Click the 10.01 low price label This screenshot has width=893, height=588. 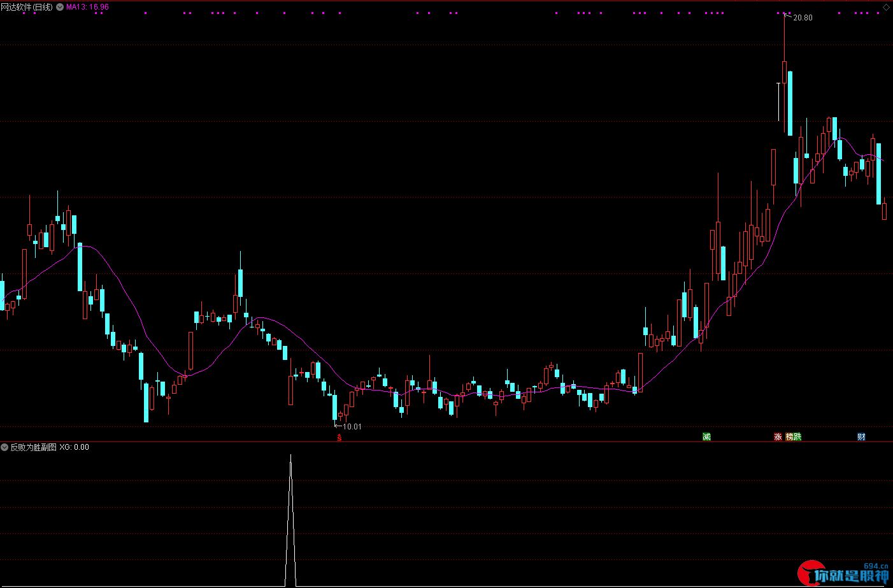tap(352, 427)
